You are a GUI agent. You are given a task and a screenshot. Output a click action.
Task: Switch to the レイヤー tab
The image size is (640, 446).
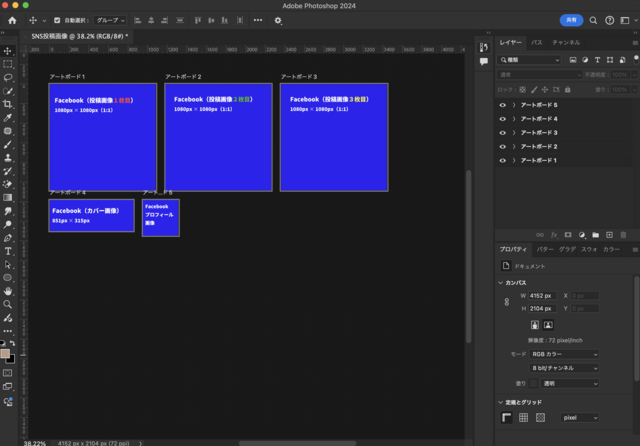point(511,42)
